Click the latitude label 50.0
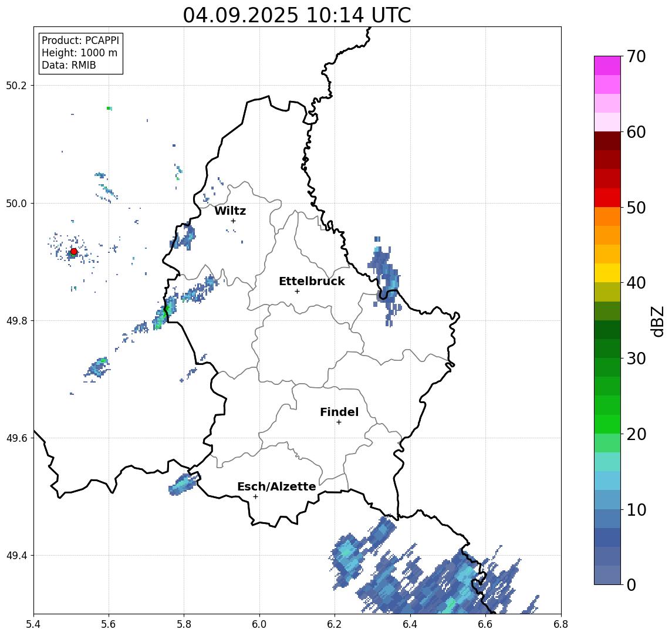The image size is (672, 636). tap(16, 203)
